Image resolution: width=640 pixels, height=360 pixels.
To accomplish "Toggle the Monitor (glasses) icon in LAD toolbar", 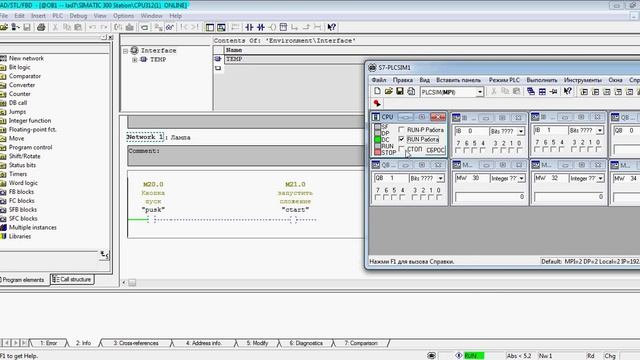I will 170,27.
